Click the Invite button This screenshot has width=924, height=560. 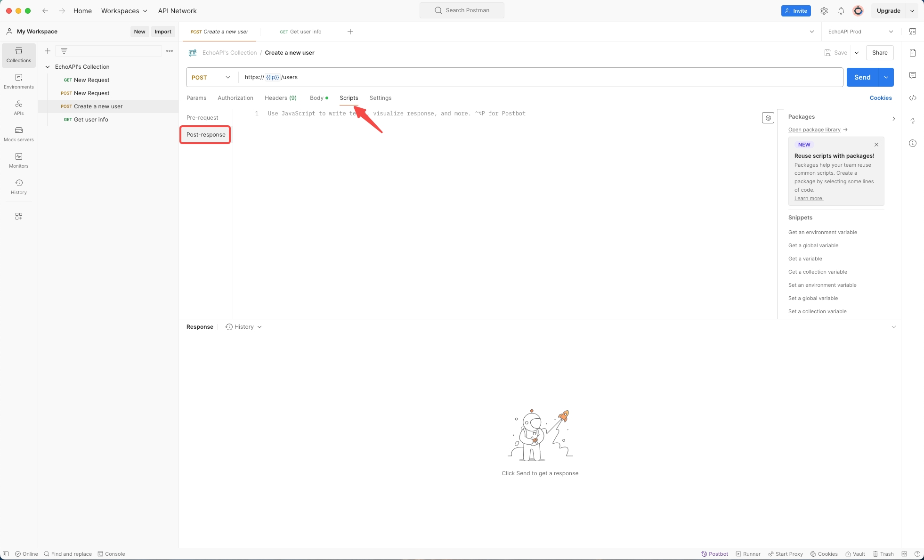click(x=796, y=11)
